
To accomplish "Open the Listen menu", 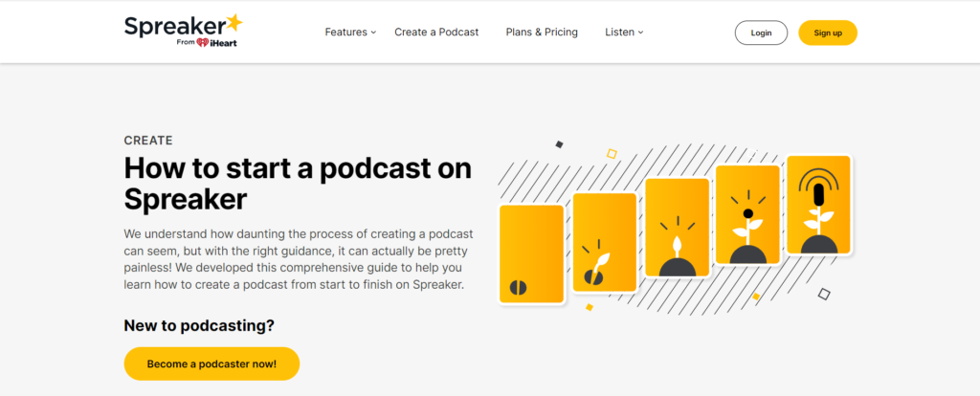I will 624,32.
